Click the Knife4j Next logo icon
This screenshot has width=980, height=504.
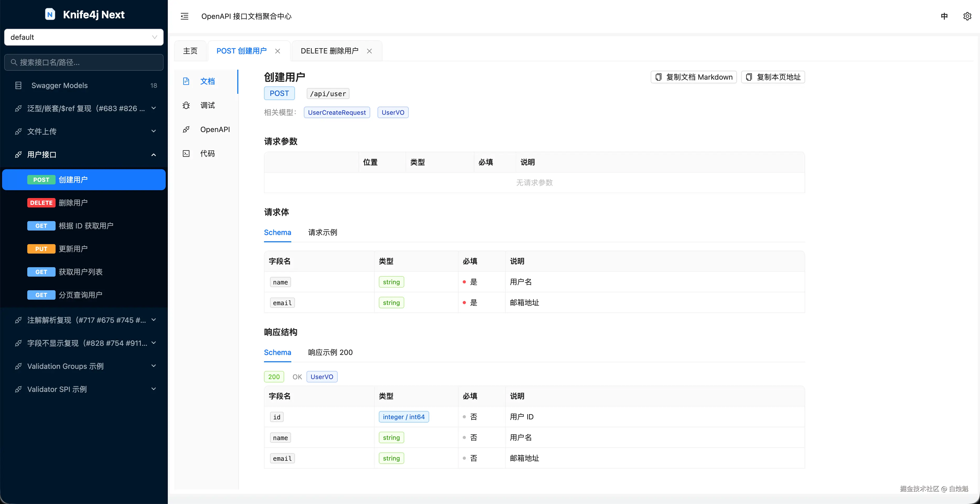(x=50, y=14)
